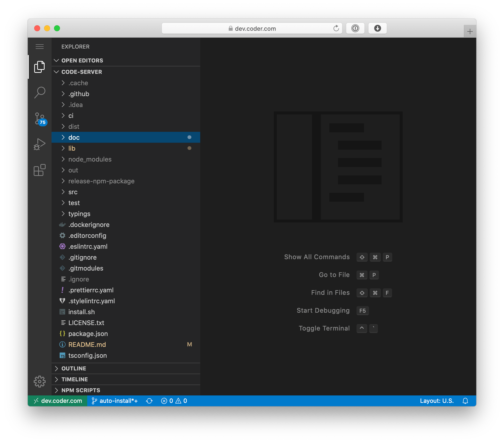Viewport: 504px width, 443px height.
Task: Click the browser reload icon
Action: point(336,28)
